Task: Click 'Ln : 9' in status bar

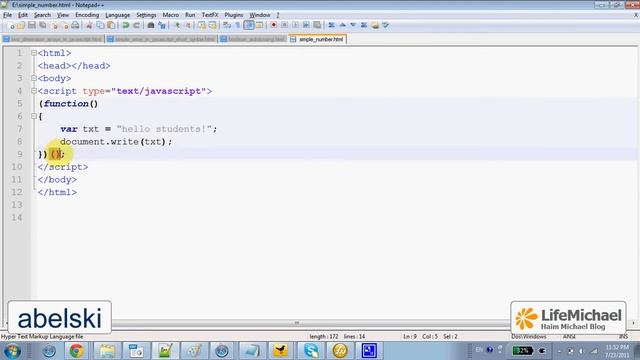Action: (410, 337)
